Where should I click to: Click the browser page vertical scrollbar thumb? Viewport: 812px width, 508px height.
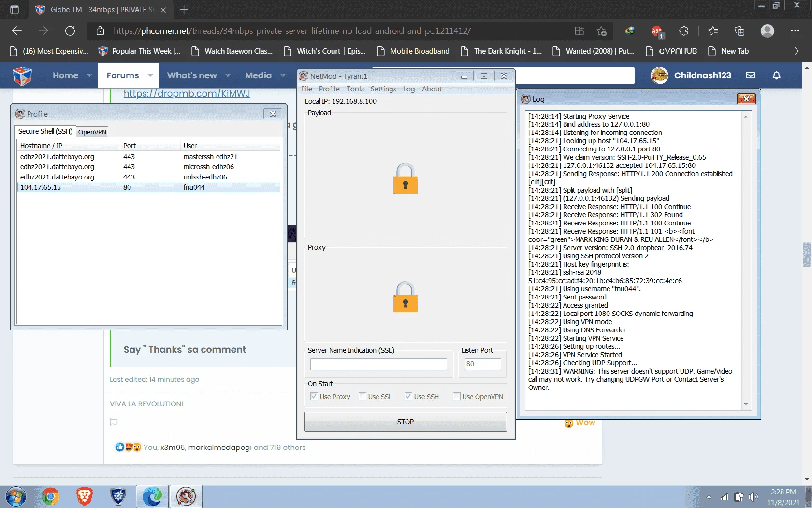807,254
